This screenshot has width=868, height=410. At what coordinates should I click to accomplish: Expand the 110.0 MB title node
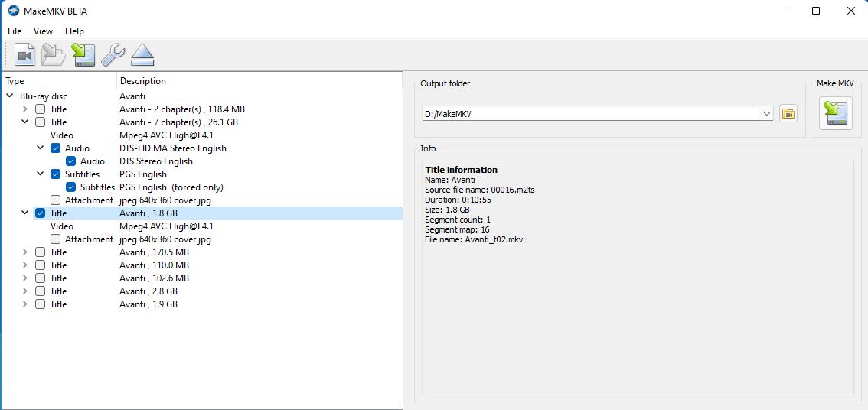[25, 265]
